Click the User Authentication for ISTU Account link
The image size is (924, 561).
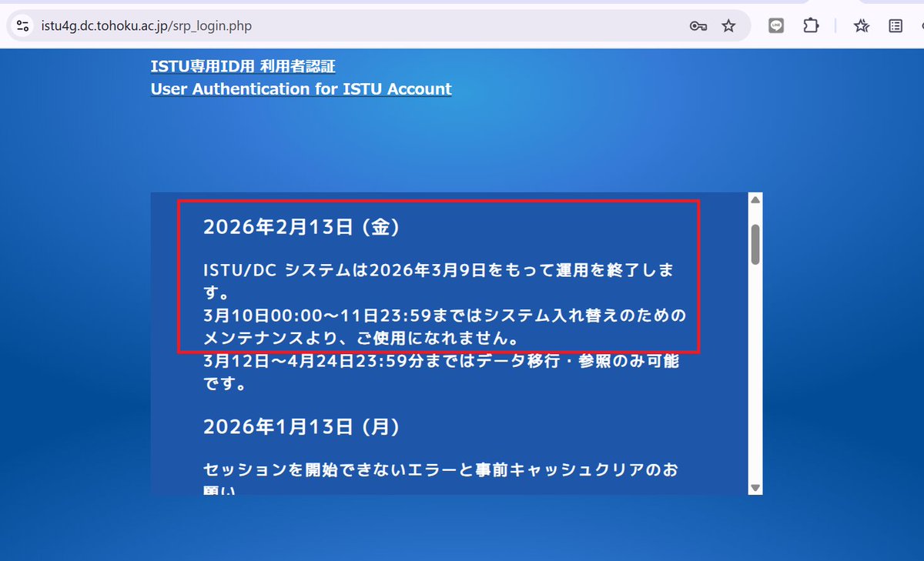coord(301,88)
